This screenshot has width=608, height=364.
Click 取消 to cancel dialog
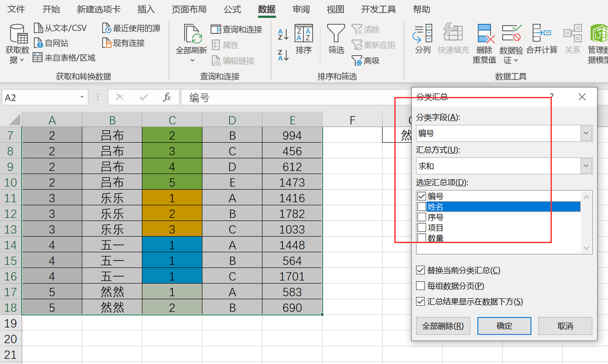565,326
